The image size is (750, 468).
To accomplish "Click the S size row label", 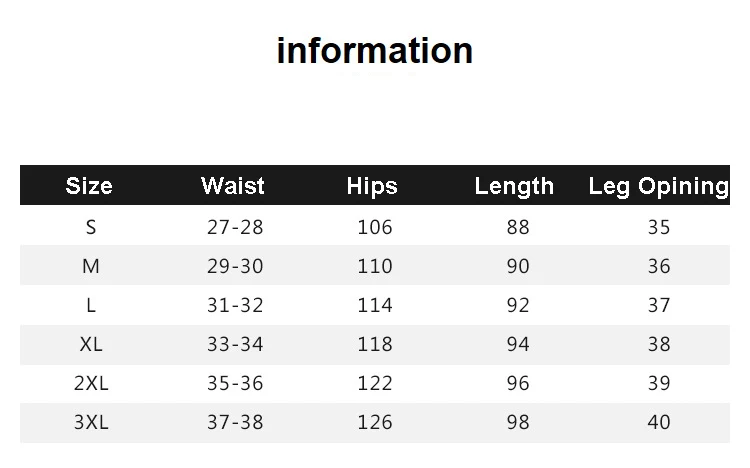I will (x=91, y=227).
